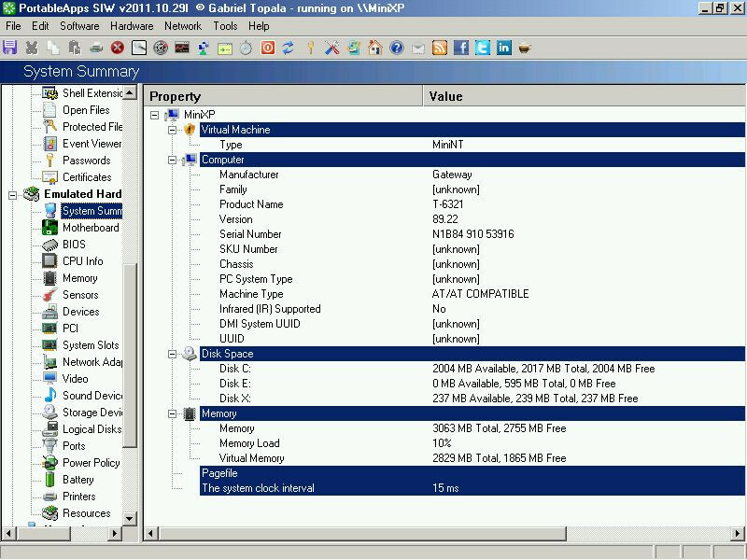Screen dimensions: 747x560
Task: Click the LinkedIn toolbar icon
Action: 503,48
